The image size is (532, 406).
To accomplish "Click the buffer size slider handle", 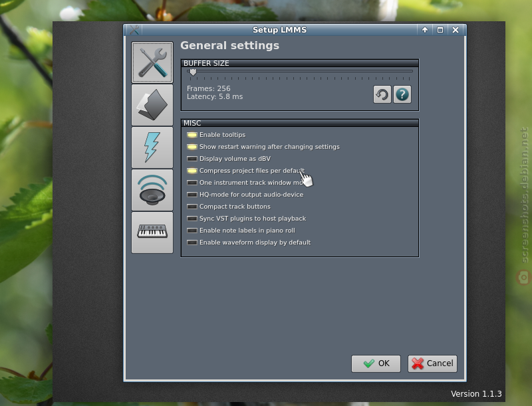I will coord(193,72).
